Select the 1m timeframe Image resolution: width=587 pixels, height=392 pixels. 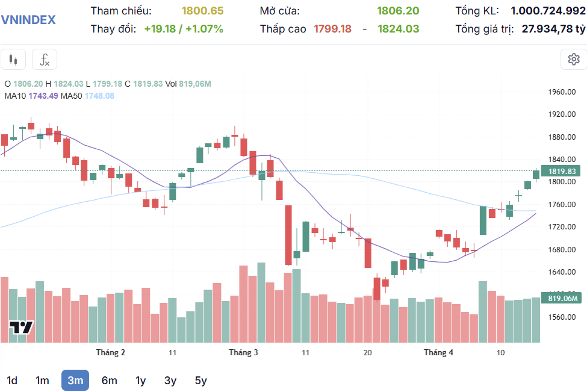(42, 381)
